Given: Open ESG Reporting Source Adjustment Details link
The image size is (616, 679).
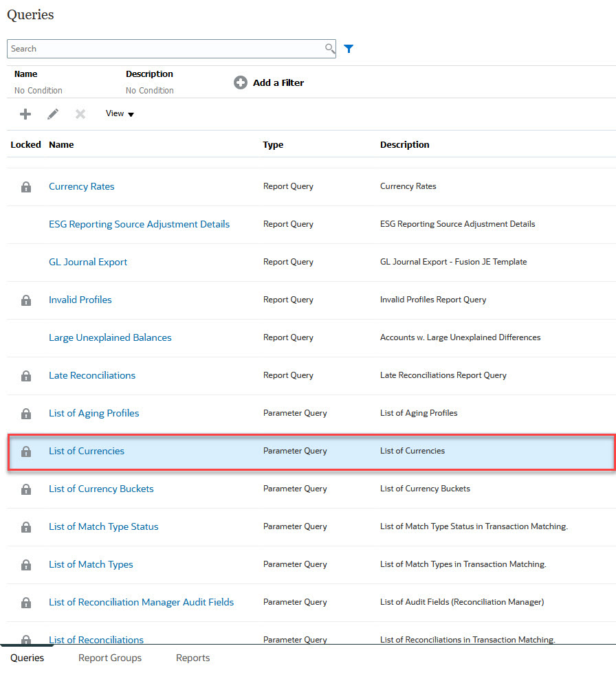Looking at the screenshot, I should (139, 224).
